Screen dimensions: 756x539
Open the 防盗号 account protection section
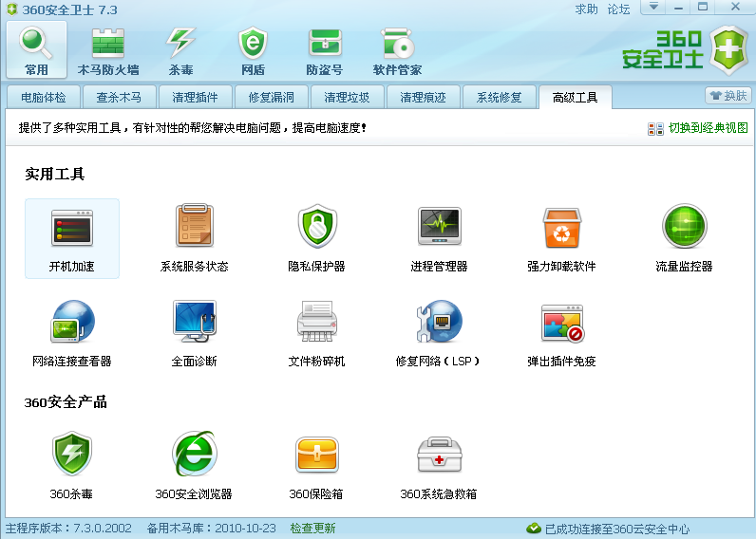click(x=325, y=52)
